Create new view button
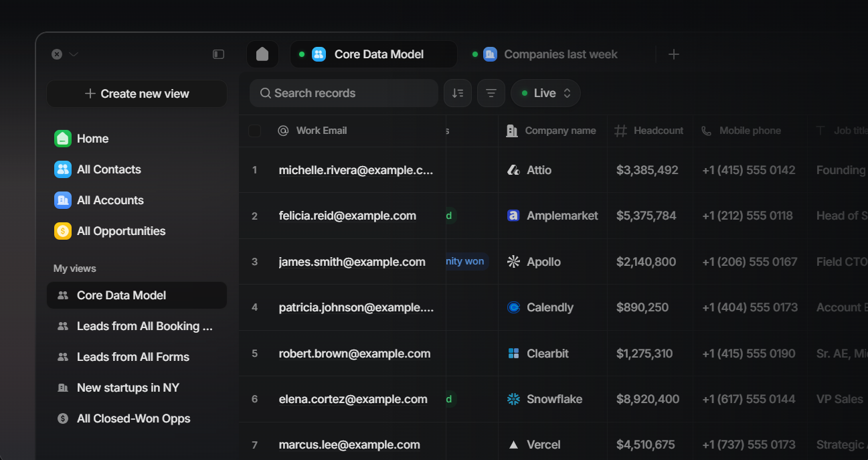868x460 pixels. [x=137, y=94]
